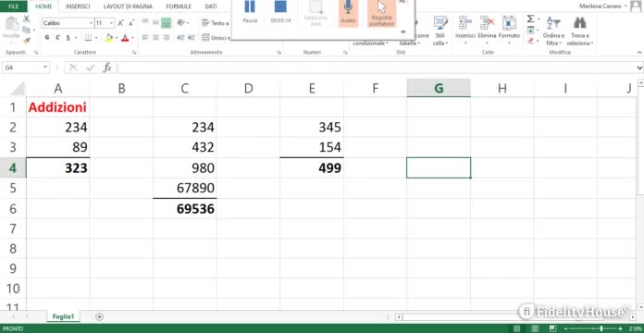Image resolution: width=644 pixels, height=333 pixels.
Task: Click the zoom level slider
Action: [x=601, y=328]
